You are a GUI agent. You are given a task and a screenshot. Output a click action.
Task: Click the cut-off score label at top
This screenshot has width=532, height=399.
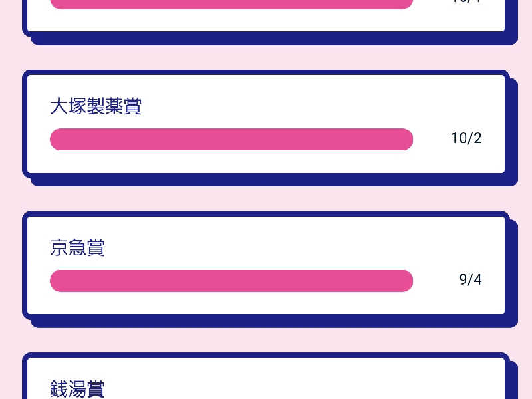coord(465,2)
